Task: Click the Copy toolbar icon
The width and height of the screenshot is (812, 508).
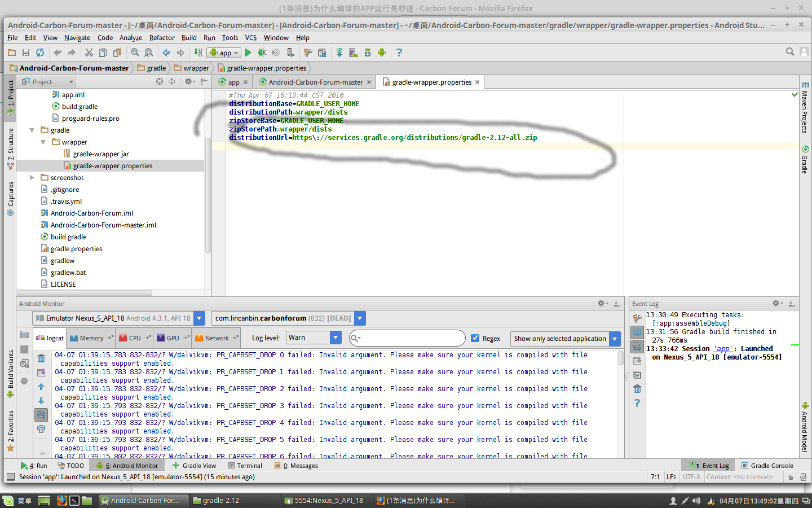Action: [x=103, y=52]
